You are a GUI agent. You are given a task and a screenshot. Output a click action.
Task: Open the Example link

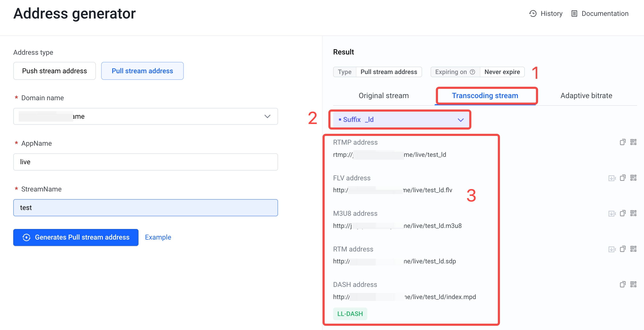point(158,237)
